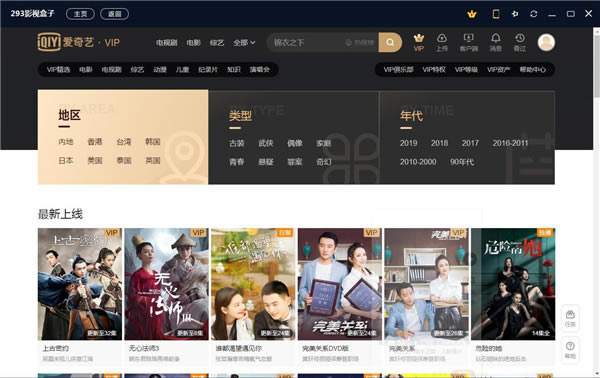This screenshot has height=378, width=600.
Task: Click the phone icon in title bar
Action: point(496,14)
